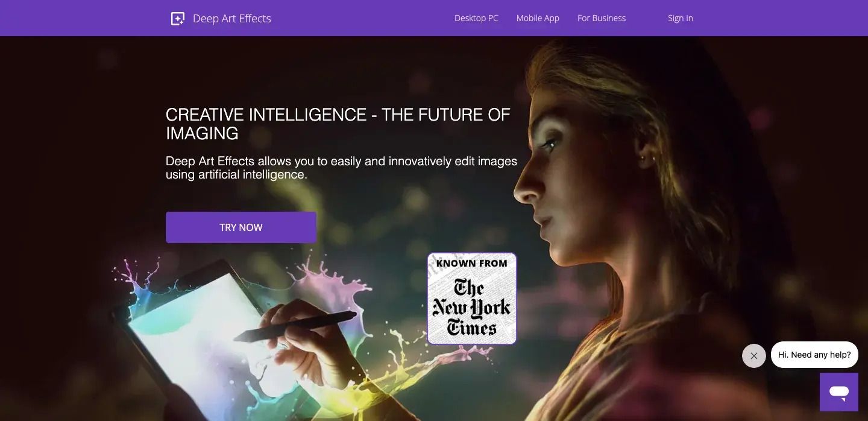Open the Known From New York Times badge
The image size is (868, 421).
click(x=472, y=299)
